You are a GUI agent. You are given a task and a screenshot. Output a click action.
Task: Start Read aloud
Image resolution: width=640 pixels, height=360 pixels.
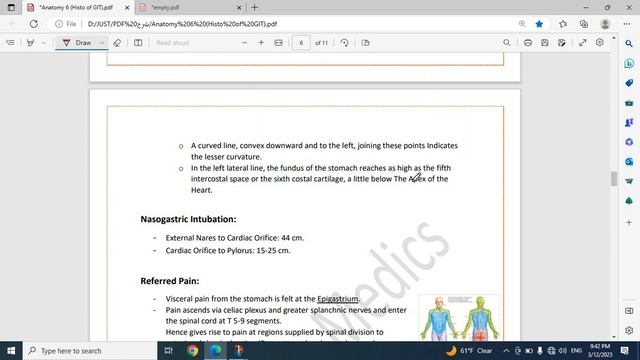pos(172,42)
